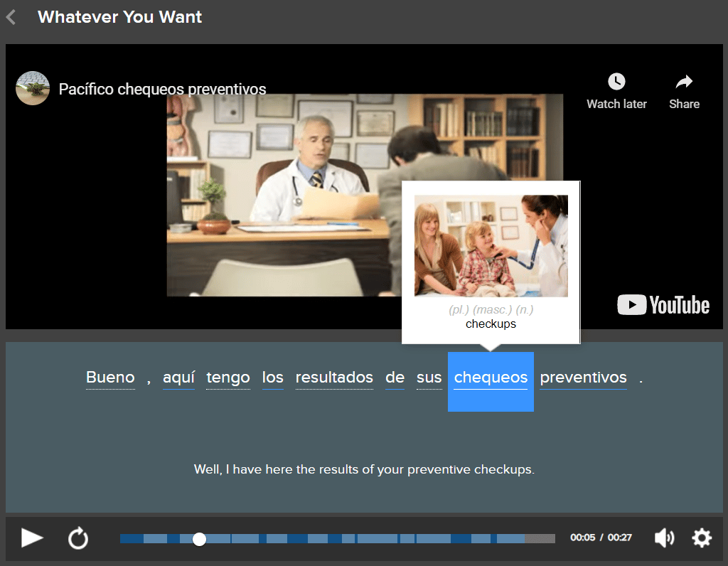Click the word 'preventivos' in the caption
The height and width of the screenshot is (566, 728).
583,378
